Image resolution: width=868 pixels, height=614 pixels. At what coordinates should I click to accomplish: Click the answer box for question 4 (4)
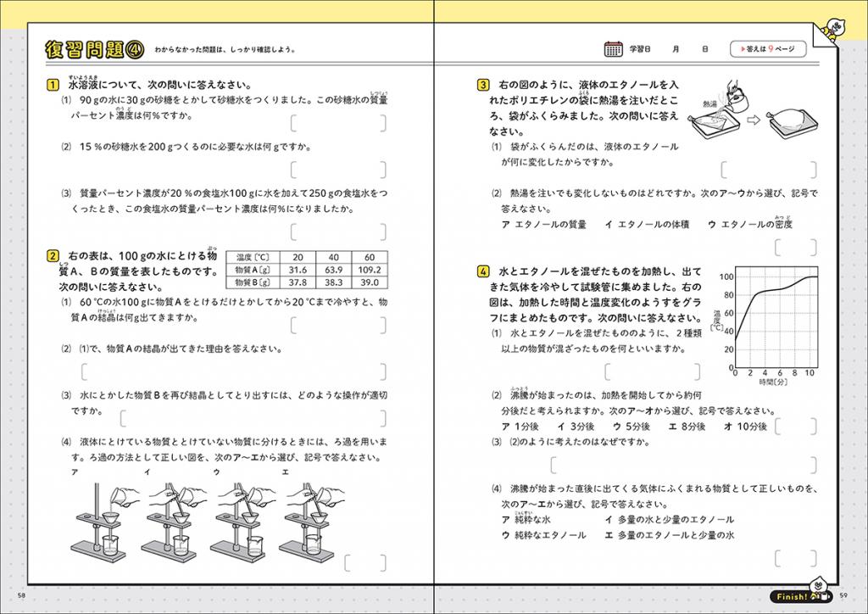[x=795, y=558]
